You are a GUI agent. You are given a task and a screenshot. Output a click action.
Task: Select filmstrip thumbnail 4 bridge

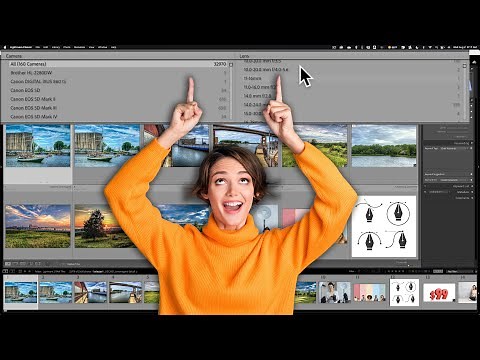[125, 292]
